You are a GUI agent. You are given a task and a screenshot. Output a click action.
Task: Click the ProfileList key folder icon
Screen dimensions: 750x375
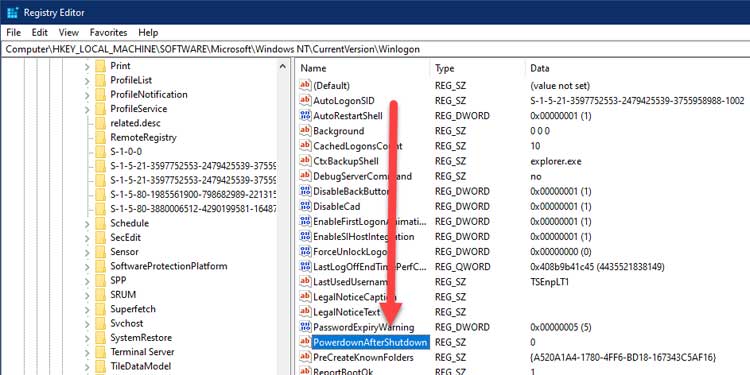point(100,80)
